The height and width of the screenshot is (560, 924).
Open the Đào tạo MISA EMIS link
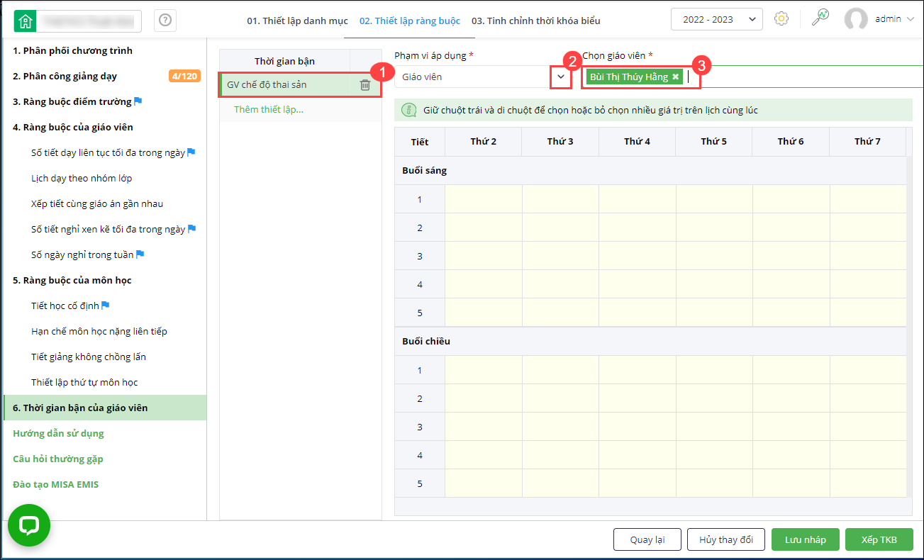56,485
